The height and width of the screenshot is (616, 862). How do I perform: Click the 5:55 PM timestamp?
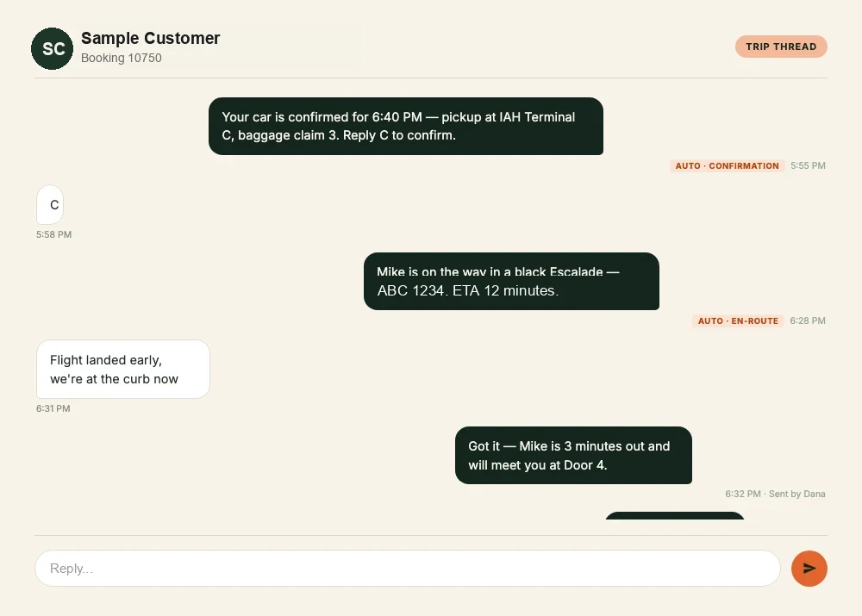point(808,165)
